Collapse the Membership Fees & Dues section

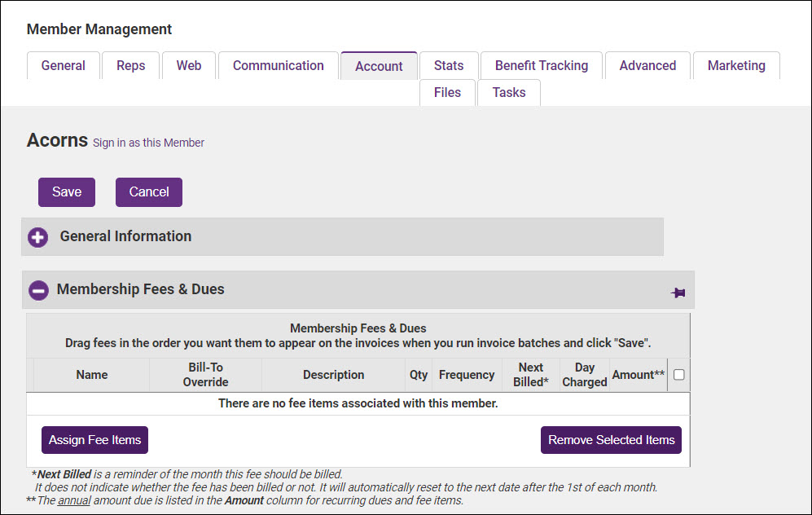click(37, 290)
